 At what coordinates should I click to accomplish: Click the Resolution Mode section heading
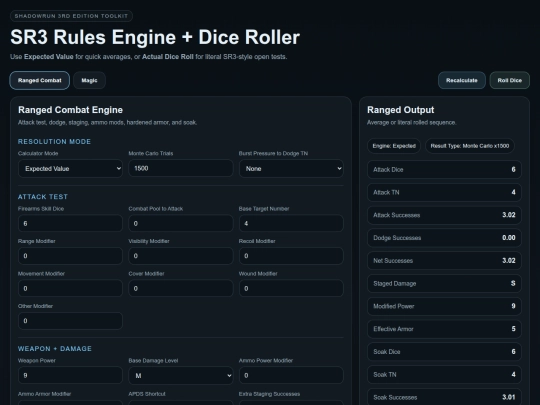[x=54, y=142]
